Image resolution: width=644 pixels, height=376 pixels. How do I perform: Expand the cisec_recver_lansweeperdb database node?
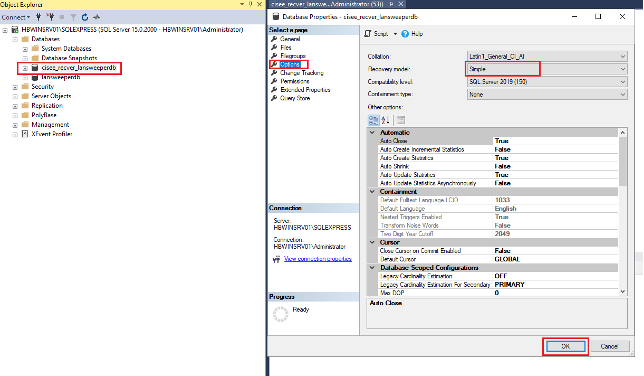point(25,68)
